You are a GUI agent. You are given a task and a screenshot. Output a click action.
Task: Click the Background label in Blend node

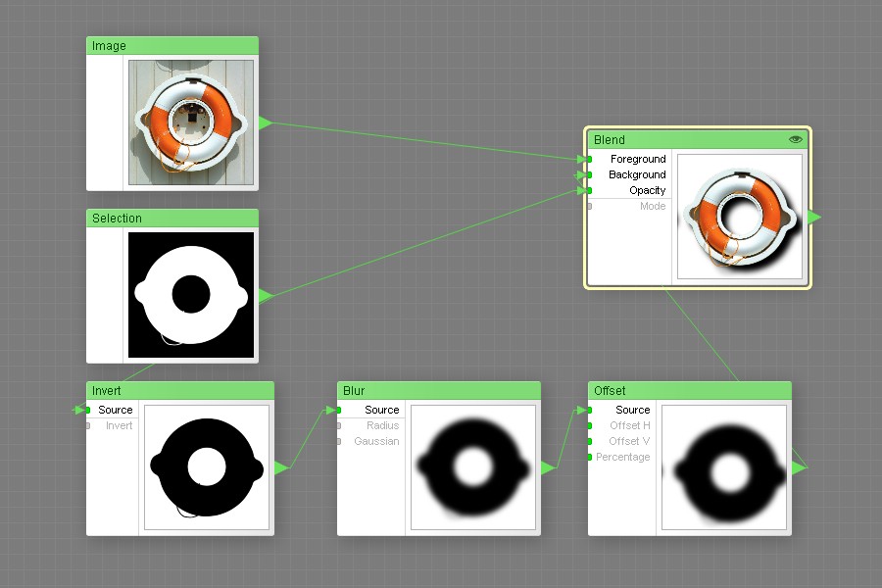(637, 175)
